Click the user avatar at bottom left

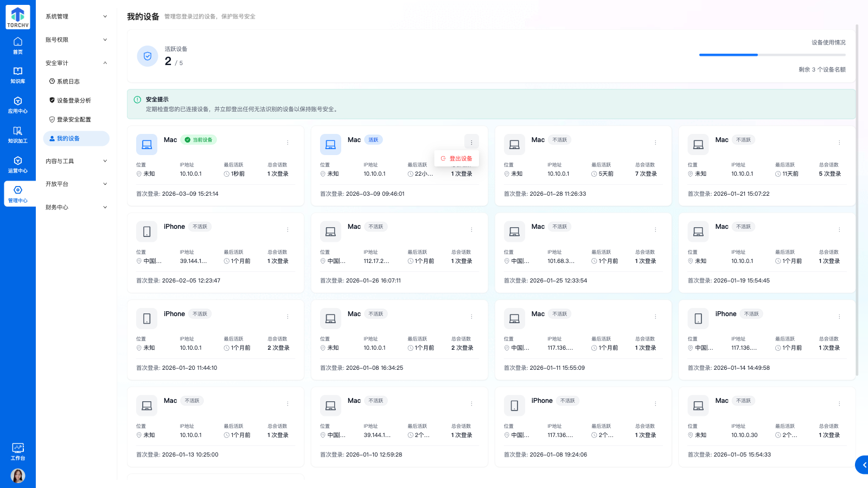(x=18, y=476)
